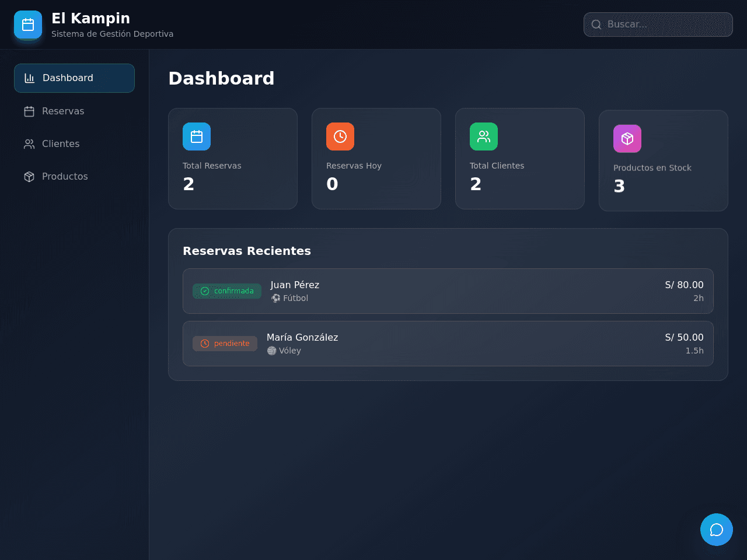This screenshot has width=747, height=560.
Task: Click Total Reservas label
Action: click(212, 166)
